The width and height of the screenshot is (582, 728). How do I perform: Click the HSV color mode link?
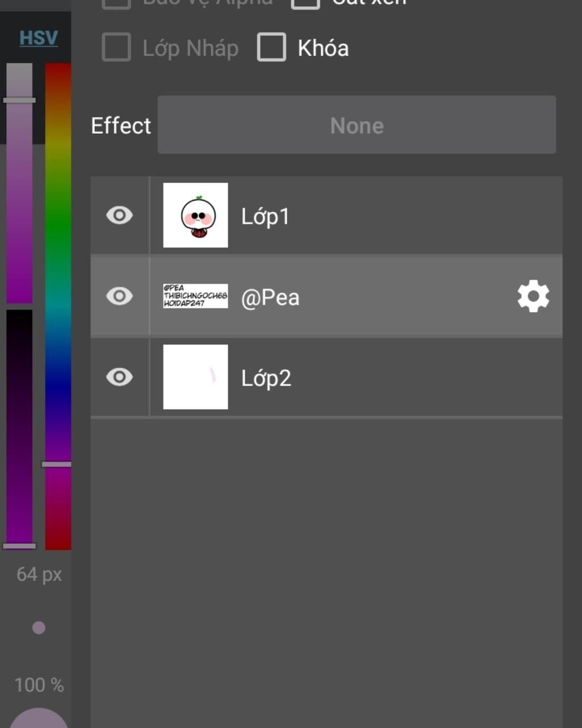tap(39, 38)
